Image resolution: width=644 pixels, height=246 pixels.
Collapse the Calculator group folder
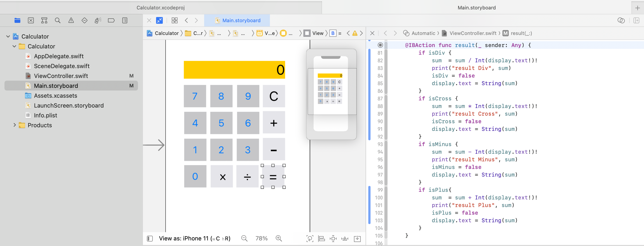[15, 46]
